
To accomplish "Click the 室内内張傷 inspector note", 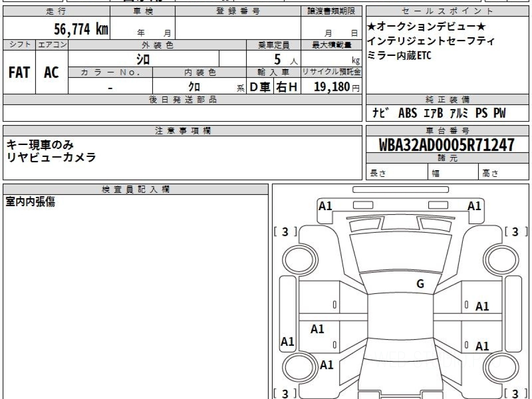I will point(30,202).
